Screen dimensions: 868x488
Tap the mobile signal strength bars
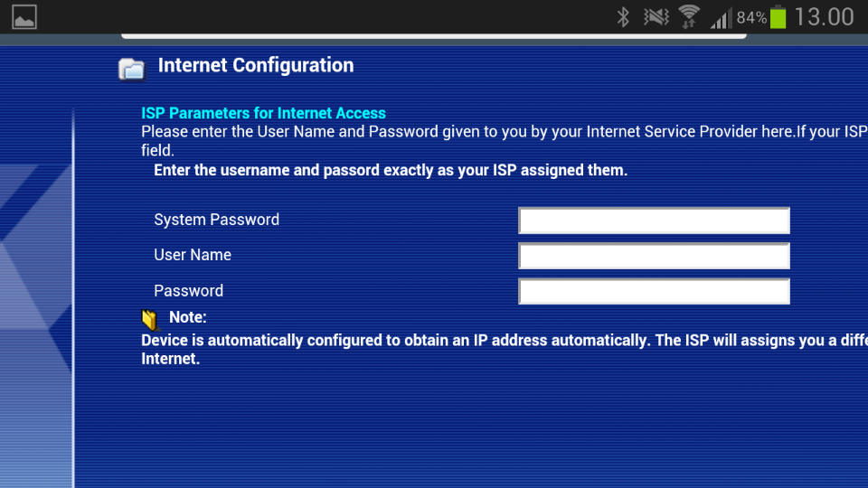coord(721,17)
